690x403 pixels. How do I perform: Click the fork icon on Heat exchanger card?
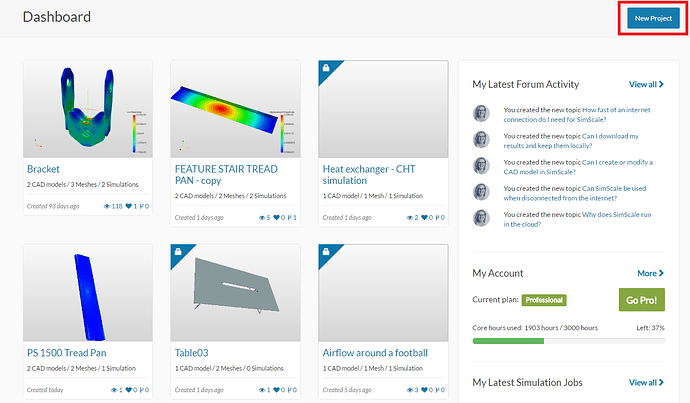(x=437, y=217)
